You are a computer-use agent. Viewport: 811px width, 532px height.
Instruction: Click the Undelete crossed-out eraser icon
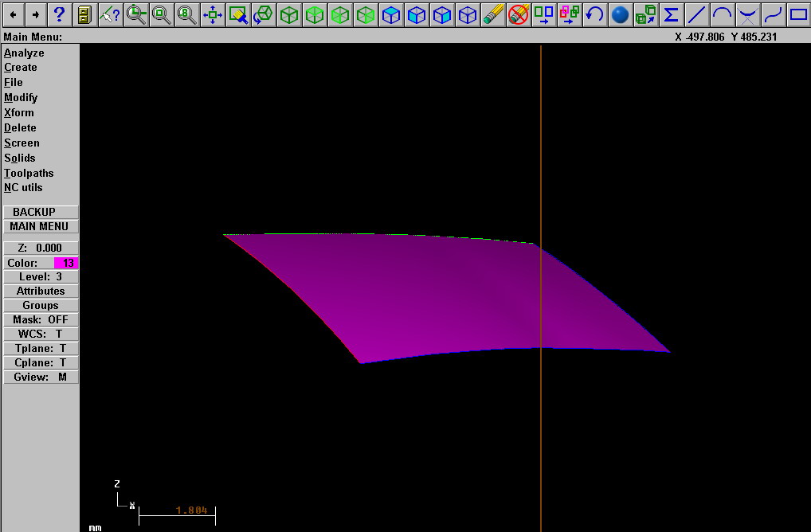519,15
